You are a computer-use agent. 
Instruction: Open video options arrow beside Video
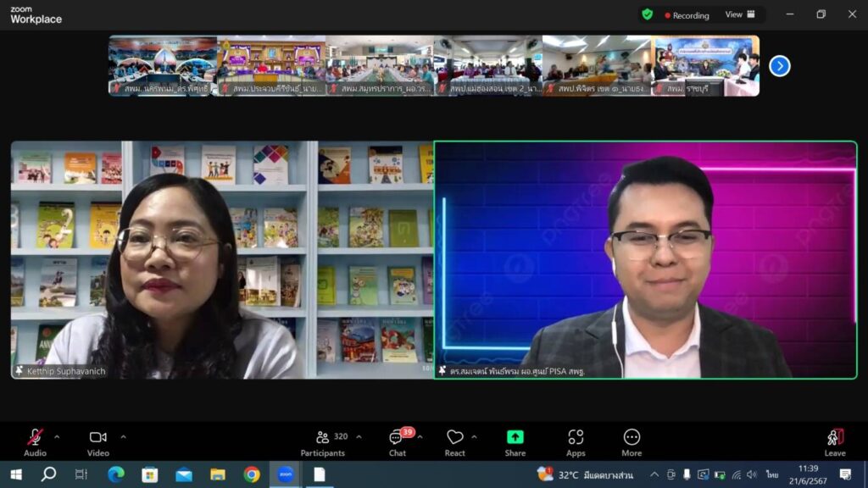coord(123,437)
